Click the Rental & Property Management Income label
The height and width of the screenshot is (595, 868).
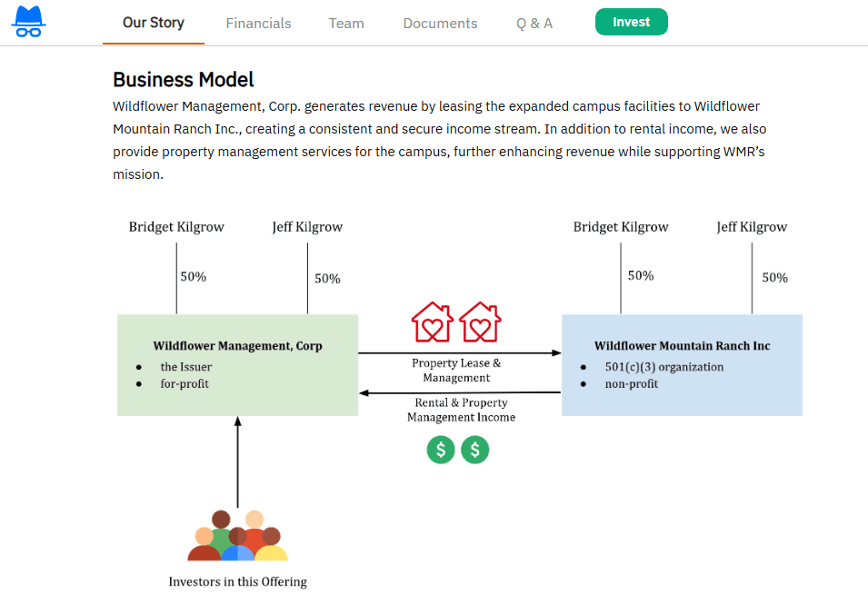point(461,410)
